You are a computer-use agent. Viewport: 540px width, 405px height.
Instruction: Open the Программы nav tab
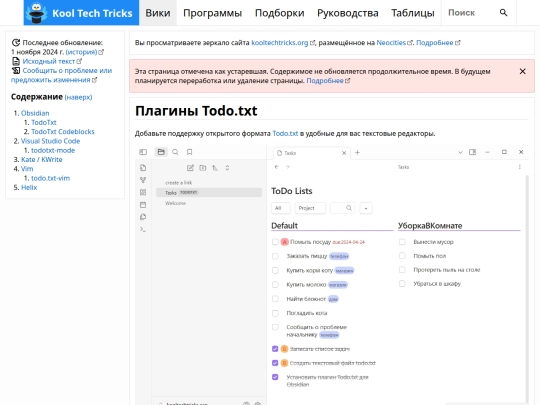click(x=212, y=13)
